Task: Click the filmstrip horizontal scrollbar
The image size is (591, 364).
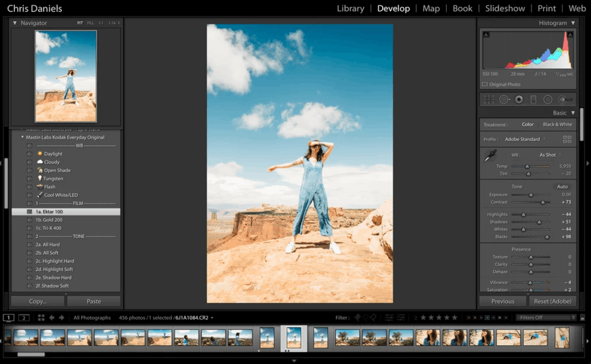Action: [31, 354]
